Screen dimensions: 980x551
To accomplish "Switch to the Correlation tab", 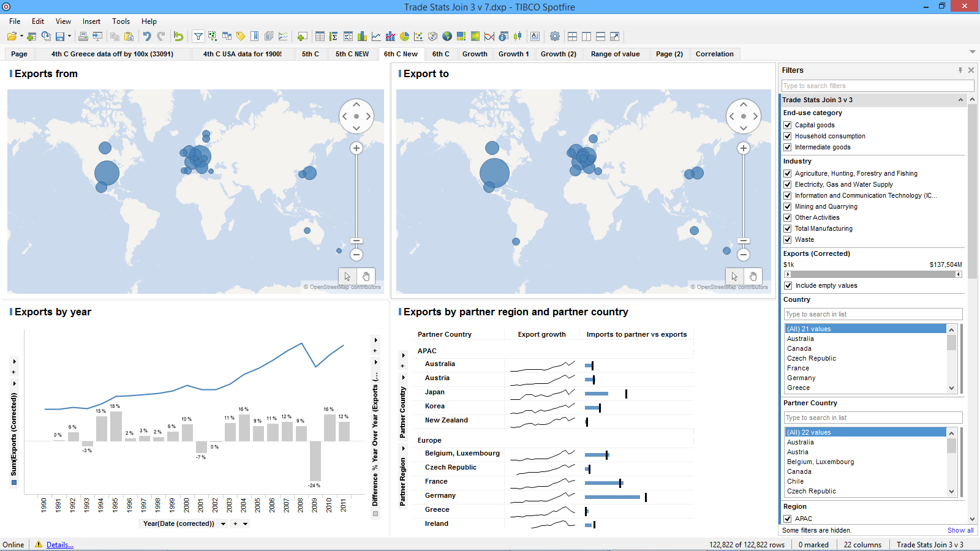I will [x=714, y=54].
